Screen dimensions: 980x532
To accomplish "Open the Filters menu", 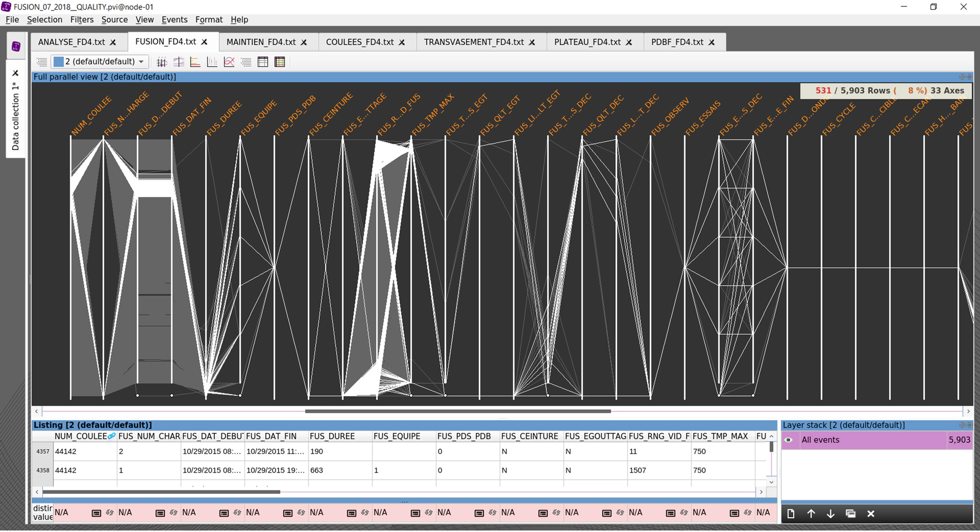I will tap(82, 19).
